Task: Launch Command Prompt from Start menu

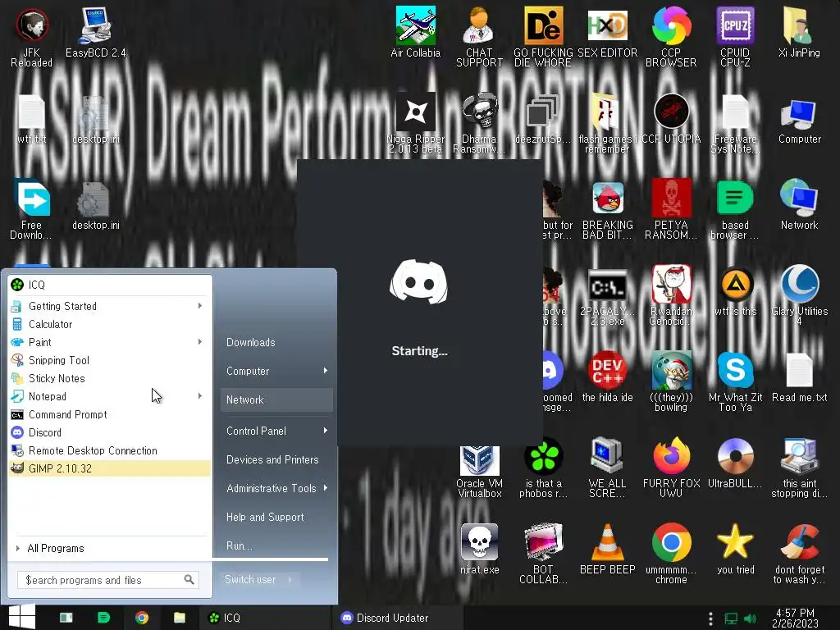Action: pos(110,414)
